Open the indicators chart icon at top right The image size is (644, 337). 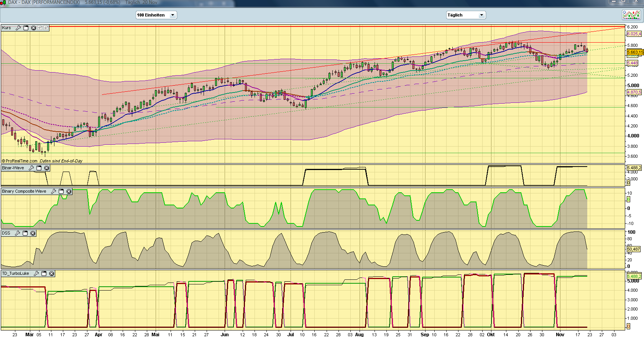click(x=631, y=15)
